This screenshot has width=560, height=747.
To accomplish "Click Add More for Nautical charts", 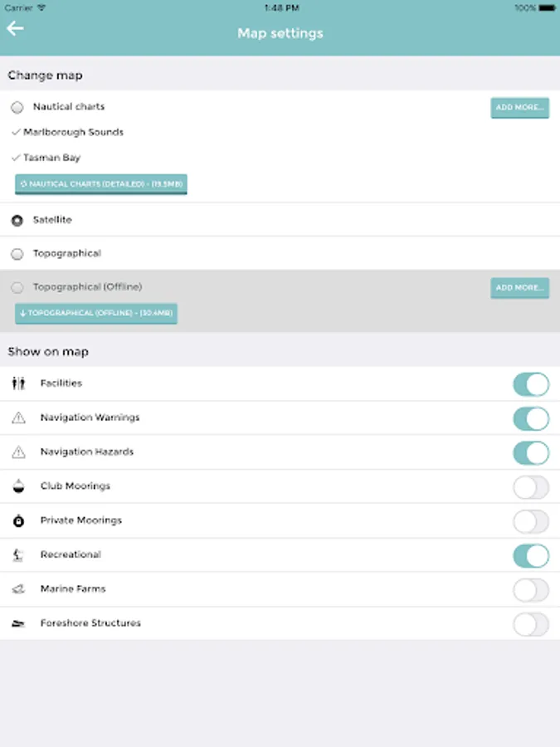I will click(x=519, y=108).
